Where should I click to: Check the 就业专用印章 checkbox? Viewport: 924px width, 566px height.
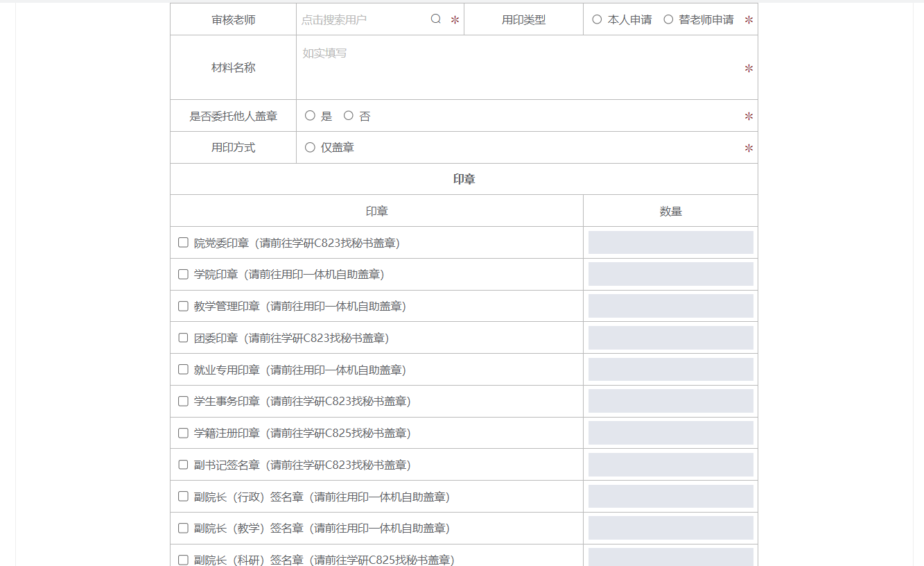pyautogui.click(x=183, y=369)
